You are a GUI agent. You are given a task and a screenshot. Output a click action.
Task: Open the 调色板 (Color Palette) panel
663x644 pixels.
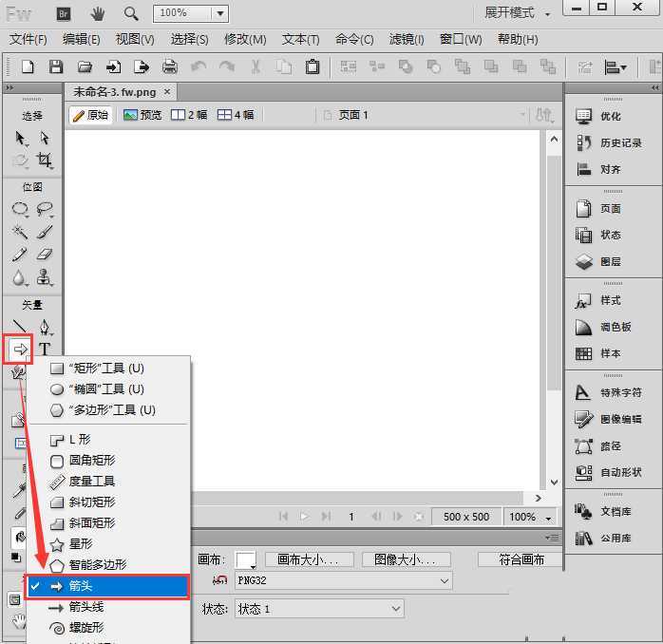click(x=615, y=327)
